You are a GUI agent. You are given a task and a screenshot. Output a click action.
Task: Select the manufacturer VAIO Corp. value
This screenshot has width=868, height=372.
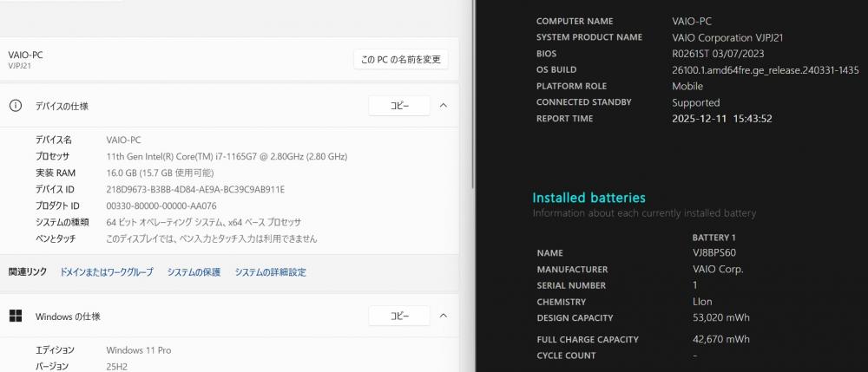coord(718,269)
